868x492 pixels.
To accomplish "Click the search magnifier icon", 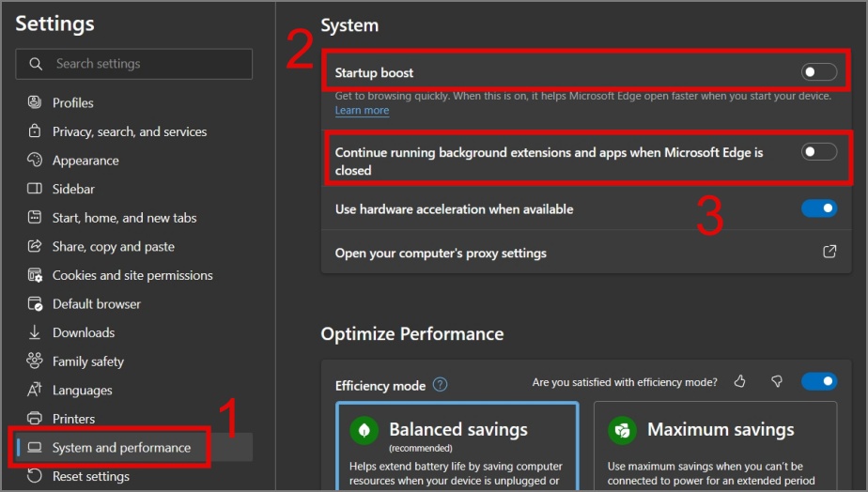I will tap(36, 64).
